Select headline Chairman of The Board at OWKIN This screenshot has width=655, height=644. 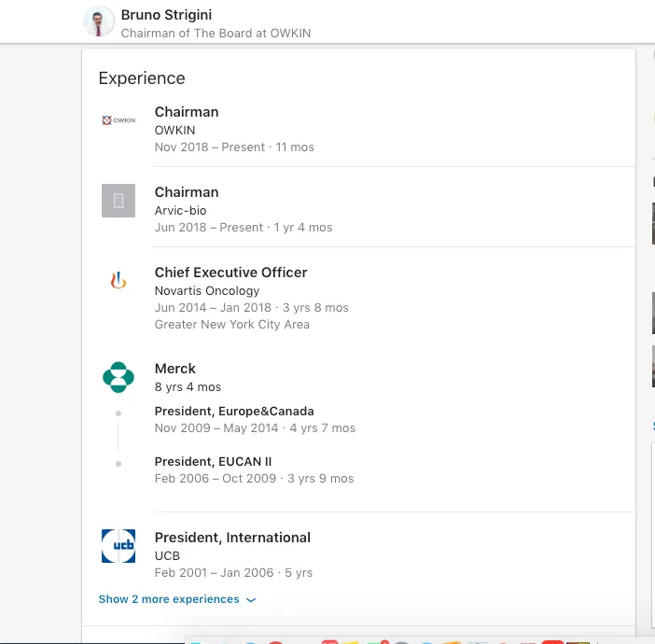[216, 33]
